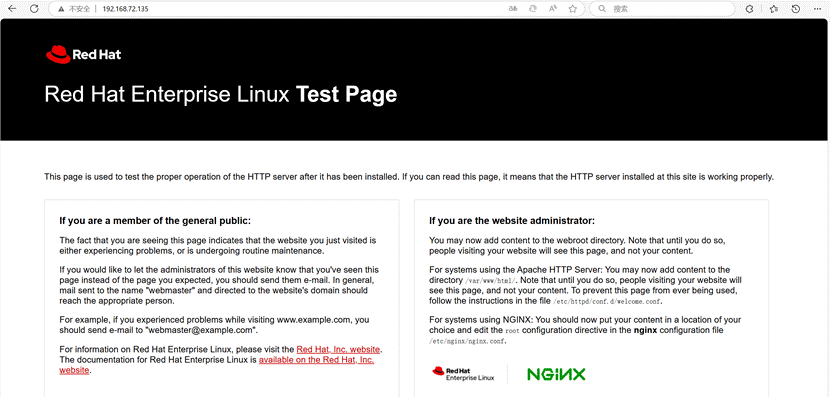Follow the 'Red Hat, Inc. website' link

(x=338, y=349)
